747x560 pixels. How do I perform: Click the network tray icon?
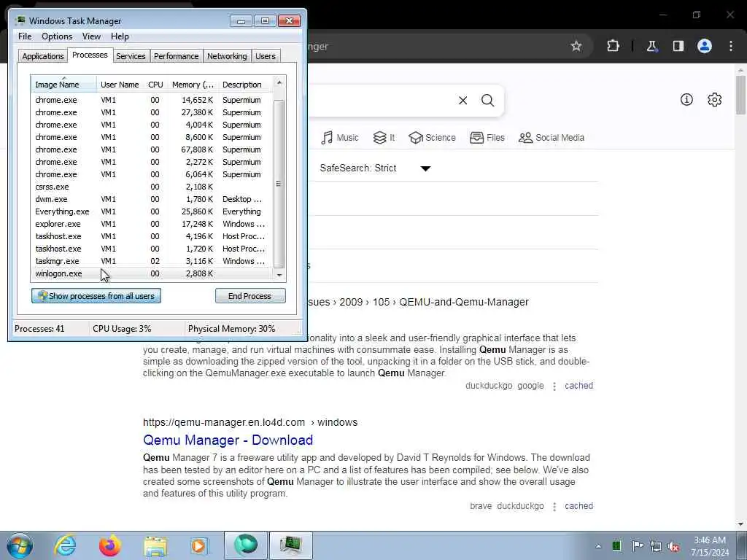coord(656,546)
